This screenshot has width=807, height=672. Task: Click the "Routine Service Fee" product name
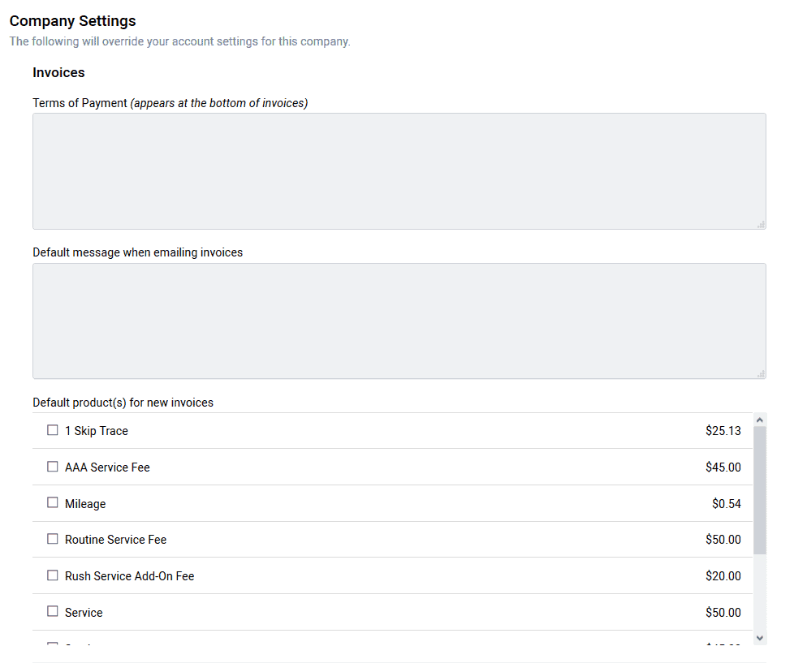tap(115, 540)
